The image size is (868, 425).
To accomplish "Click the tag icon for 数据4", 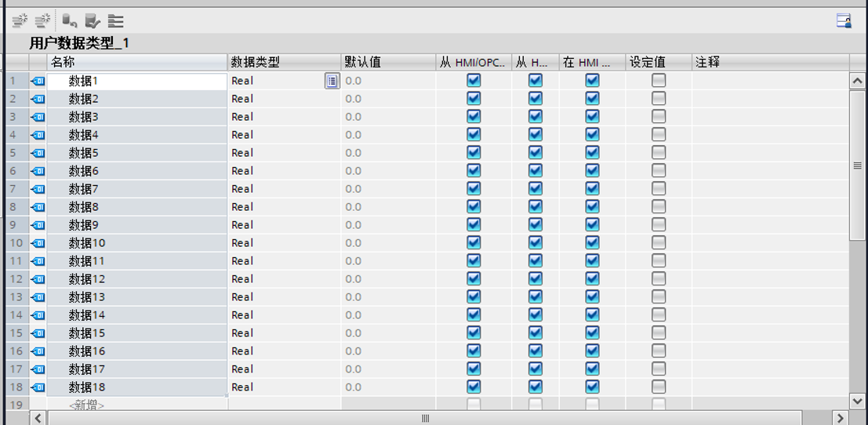I will point(38,135).
